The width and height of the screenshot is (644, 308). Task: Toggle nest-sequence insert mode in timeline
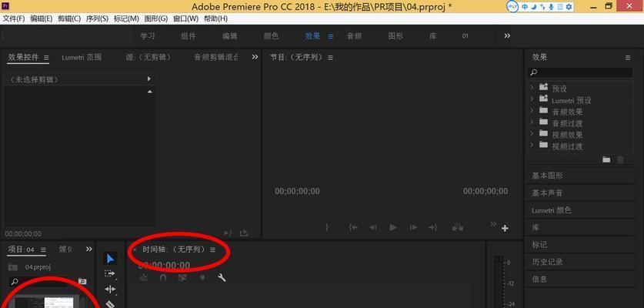tap(143, 278)
